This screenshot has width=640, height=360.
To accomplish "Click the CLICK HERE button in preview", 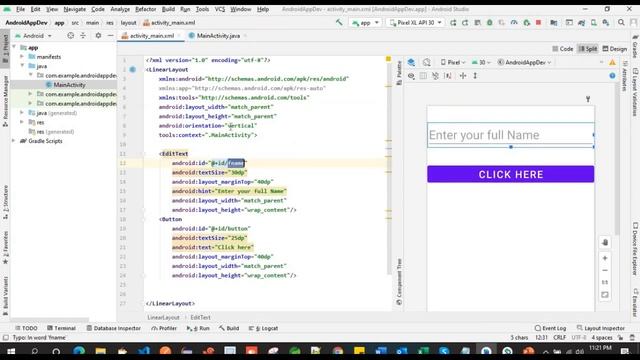I will (x=511, y=174).
